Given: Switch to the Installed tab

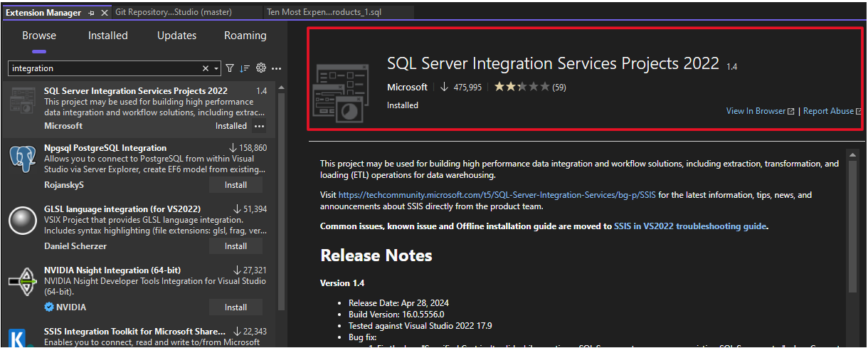Looking at the screenshot, I should tap(108, 36).
